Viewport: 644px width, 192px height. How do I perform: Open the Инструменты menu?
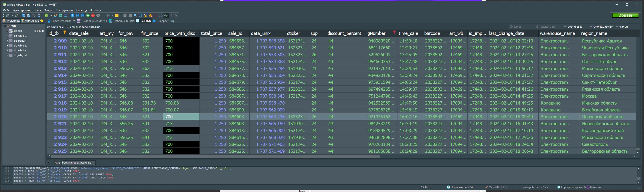[x=65, y=10]
